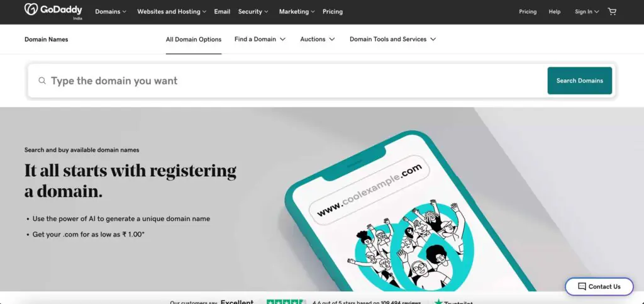Open the shopping cart icon
This screenshot has width=644, height=304.
click(x=612, y=11)
